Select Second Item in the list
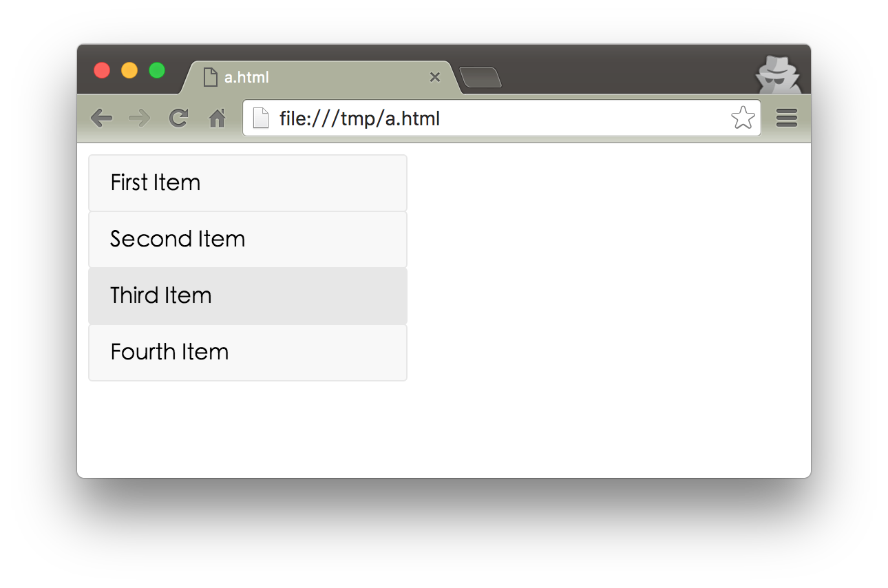888x588 pixels. (x=248, y=240)
